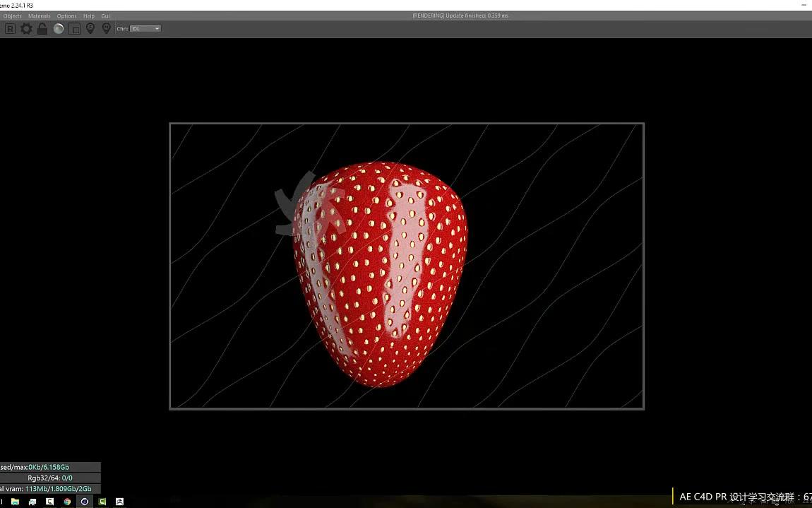The height and width of the screenshot is (508, 812).
Task: Open Google Chrome from the taskbar
Action: tap(66, 502)
